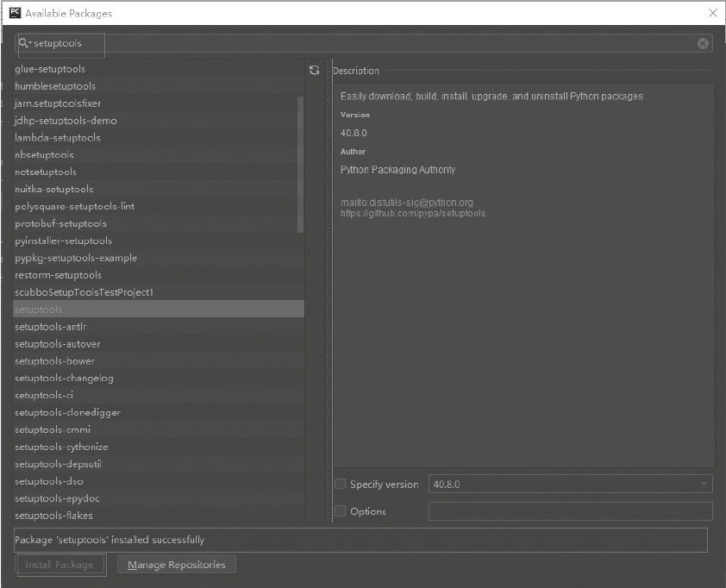Select glue-setuptools in the package list
Screen dimensions: 726x588
[50, 69]
